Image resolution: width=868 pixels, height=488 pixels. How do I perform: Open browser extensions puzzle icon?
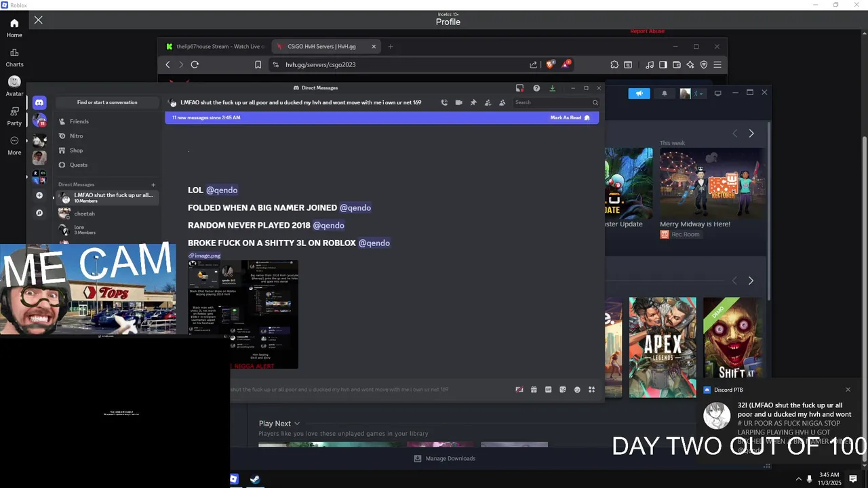[614, 64]
